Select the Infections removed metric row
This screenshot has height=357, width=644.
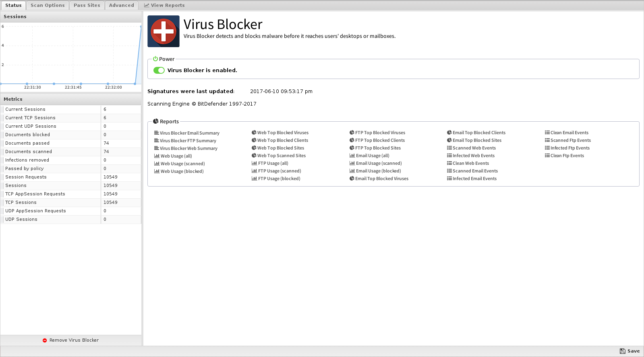[x=71, y=160]
